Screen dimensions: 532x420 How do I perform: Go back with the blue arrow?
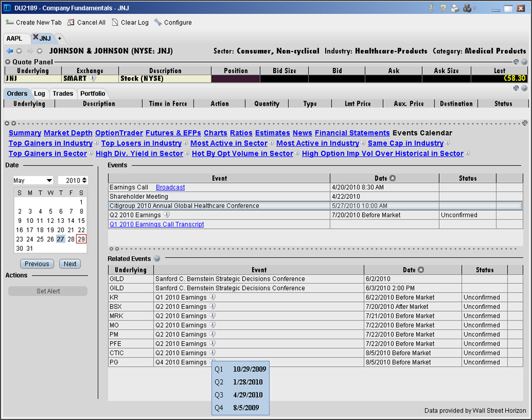(x=9, y=51)
